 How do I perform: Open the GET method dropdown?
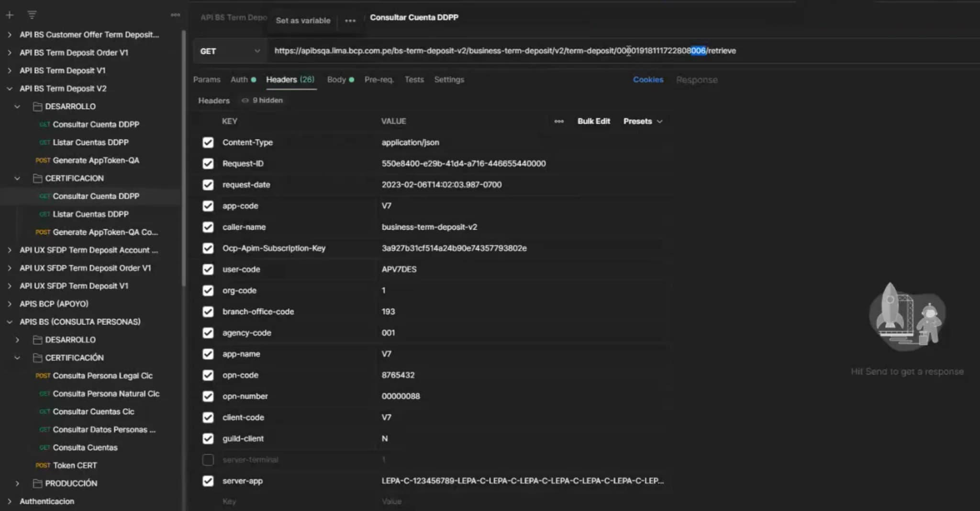(x=230, y=51)
